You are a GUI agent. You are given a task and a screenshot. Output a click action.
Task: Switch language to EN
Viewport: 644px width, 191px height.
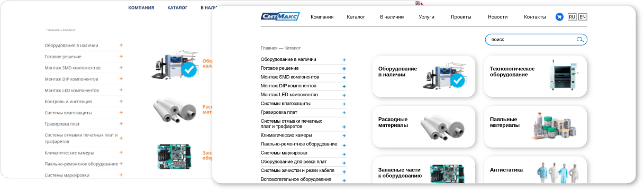(583, 17)
